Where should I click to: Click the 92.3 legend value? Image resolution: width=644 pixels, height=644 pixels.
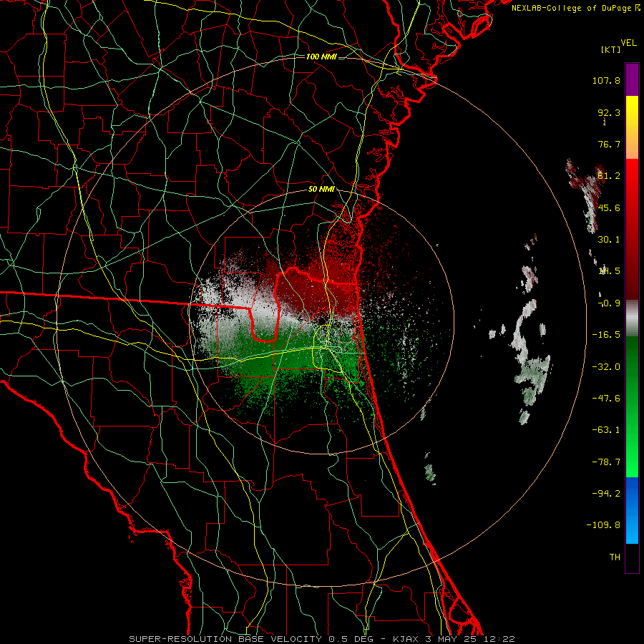click(609, 112)
